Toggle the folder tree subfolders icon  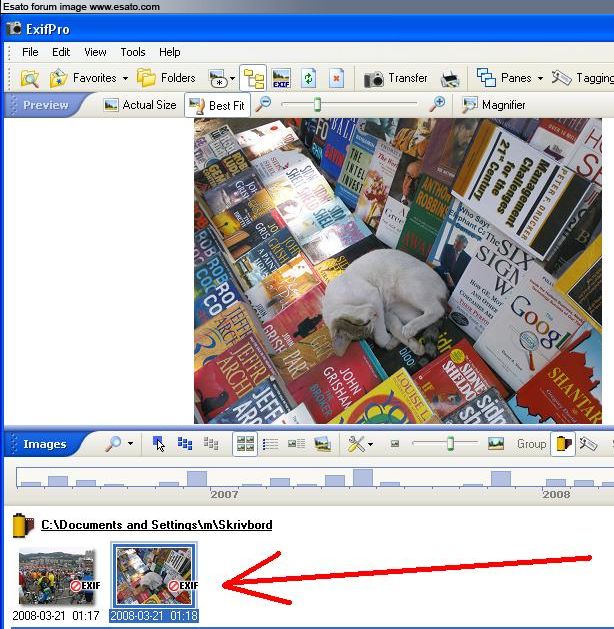coord(253,78)
